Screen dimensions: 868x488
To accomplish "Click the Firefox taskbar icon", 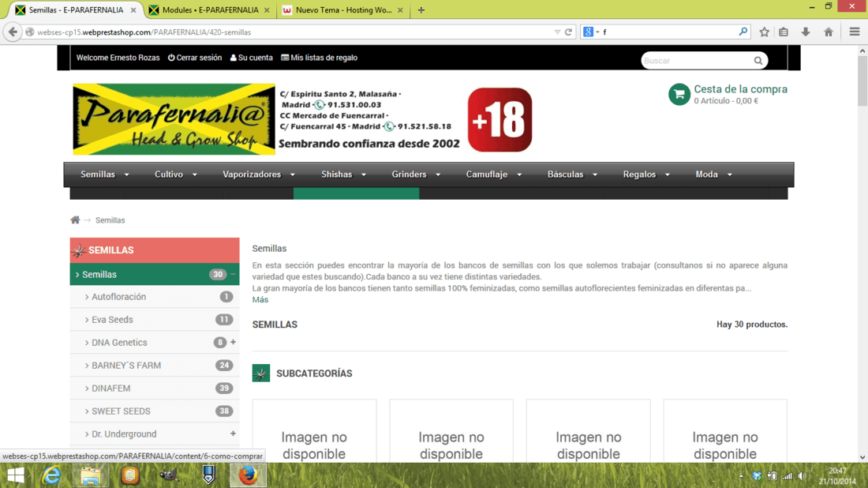I will [248, 475].
